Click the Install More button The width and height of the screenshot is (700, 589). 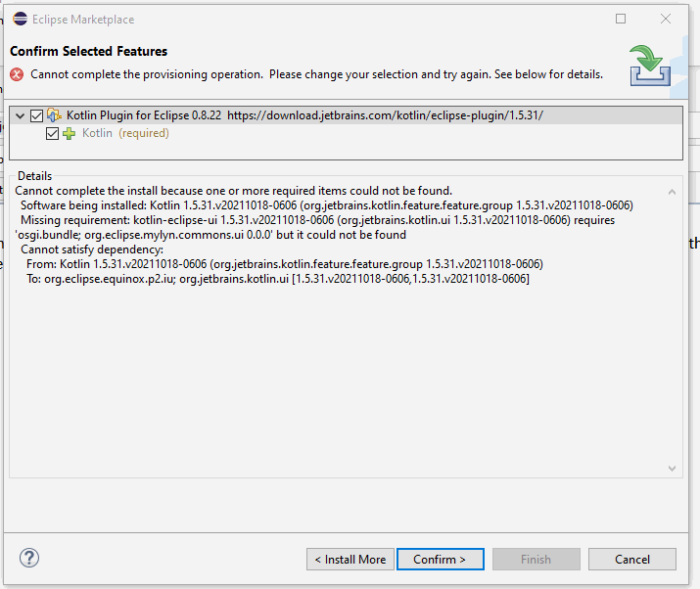(x=350, y=560)
